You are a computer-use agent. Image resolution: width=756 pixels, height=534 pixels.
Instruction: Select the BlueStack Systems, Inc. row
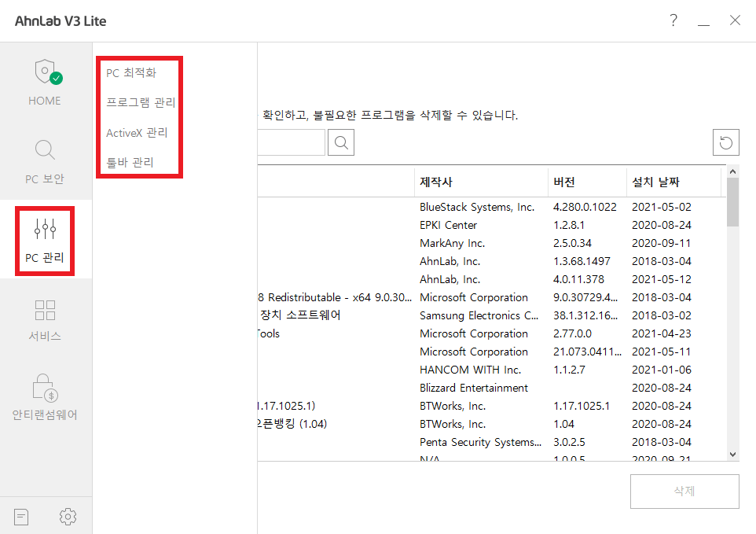click(492, 207)
